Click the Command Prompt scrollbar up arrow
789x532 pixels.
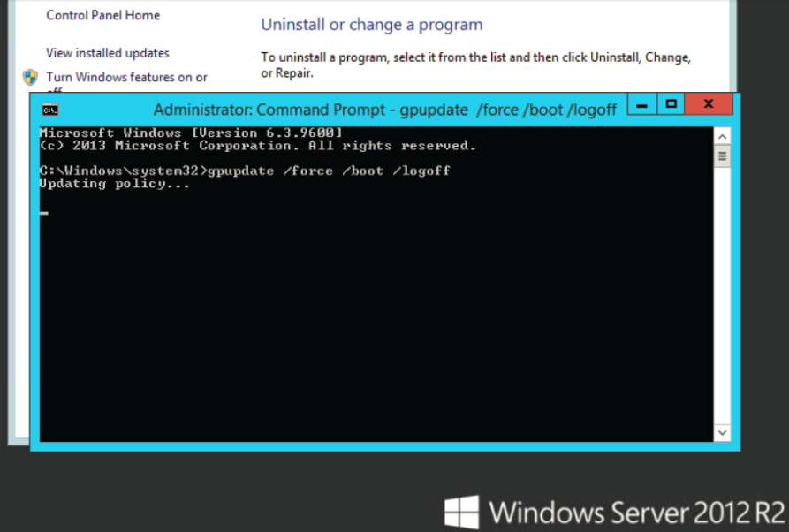click(x=722, y=136)
